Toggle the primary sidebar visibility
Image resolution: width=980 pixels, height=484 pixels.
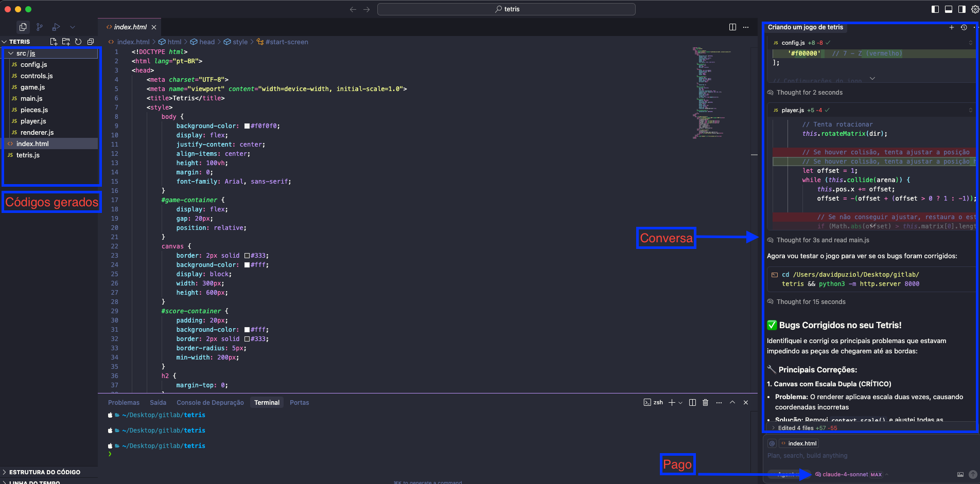pyautogui.click(x=935, y=9)
